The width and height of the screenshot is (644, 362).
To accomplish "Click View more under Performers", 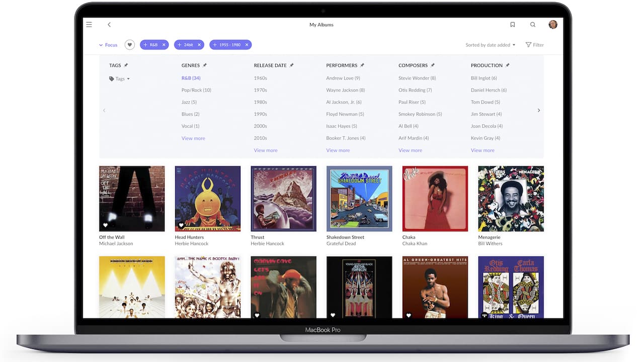I will pyautogui.click(x=338, y=150).
